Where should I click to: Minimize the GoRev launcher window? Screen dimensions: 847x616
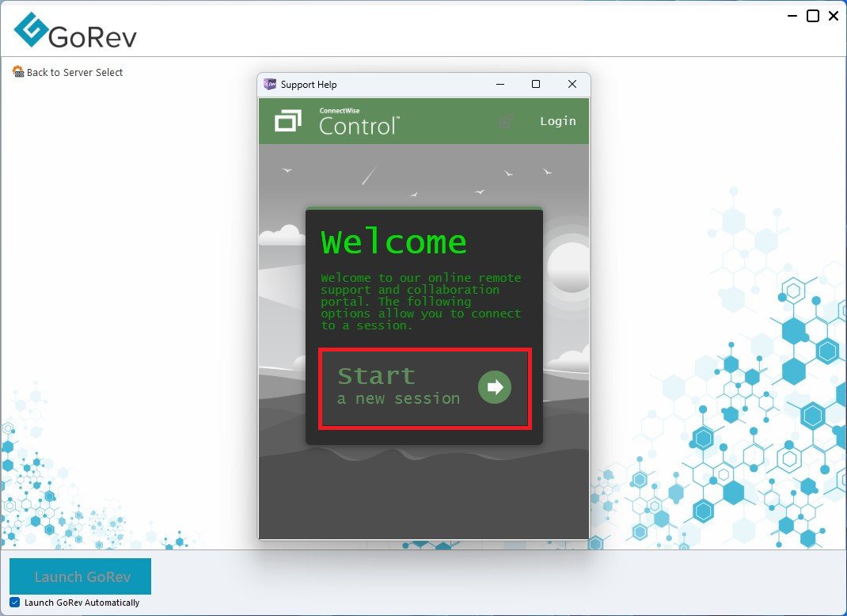792,16
